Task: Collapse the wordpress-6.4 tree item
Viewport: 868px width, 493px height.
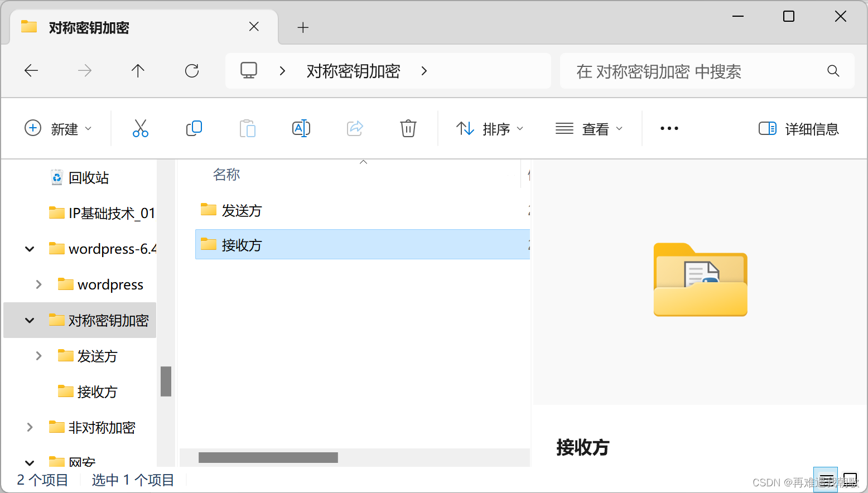Action: click(x=29, y=249)
